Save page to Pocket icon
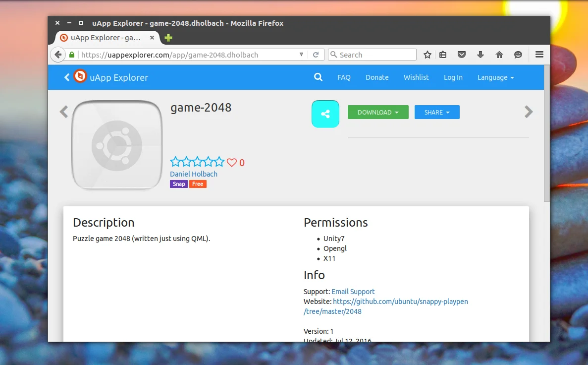This screenshot has width=588, height=365. pyautogui.click(x=462, y=55)
